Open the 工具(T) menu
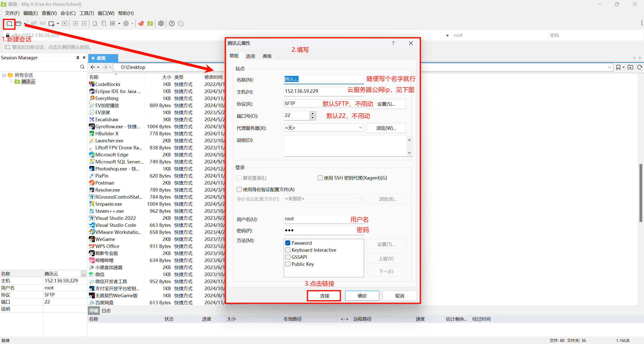This screenshot has width=644, height=344. (x=87, y=13)
